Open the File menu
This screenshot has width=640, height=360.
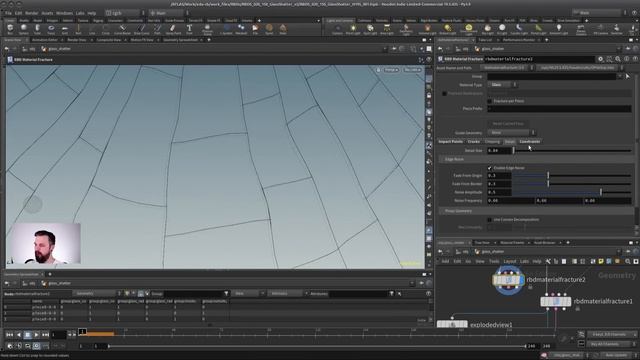tap(8, 13)
